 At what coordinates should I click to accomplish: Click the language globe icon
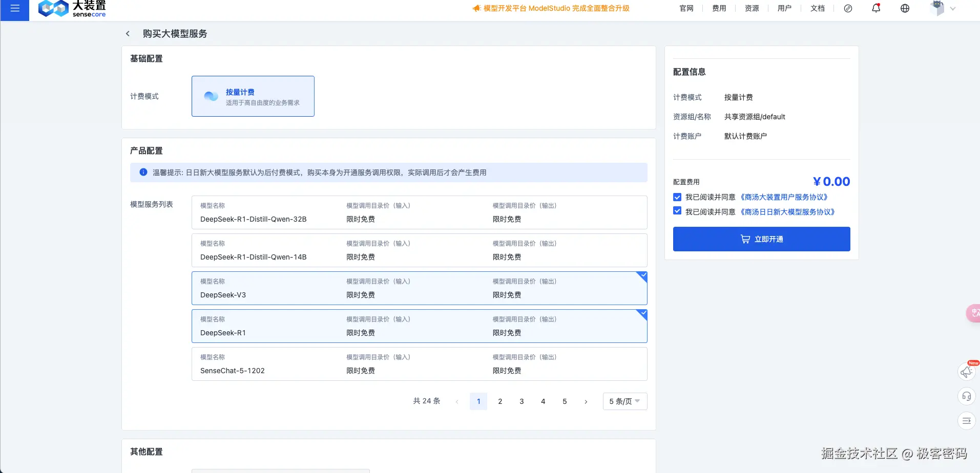pos(904,8)
